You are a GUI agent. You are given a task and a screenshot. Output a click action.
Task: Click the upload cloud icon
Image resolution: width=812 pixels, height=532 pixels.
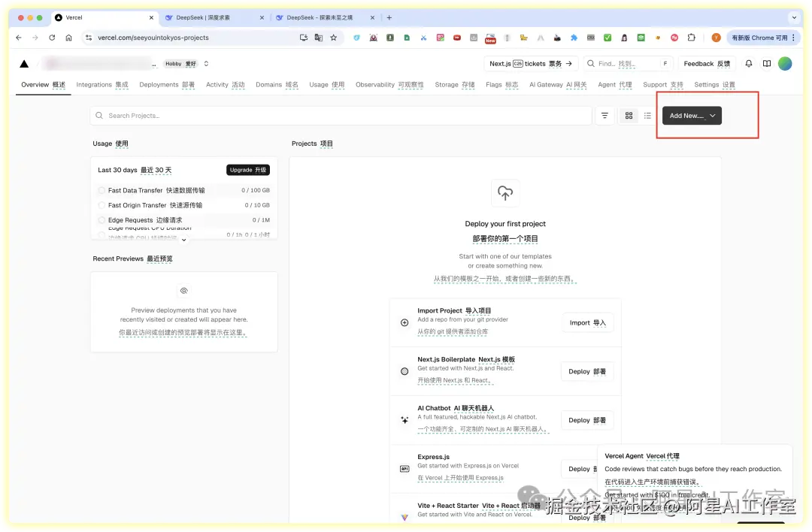pos(505,192)
